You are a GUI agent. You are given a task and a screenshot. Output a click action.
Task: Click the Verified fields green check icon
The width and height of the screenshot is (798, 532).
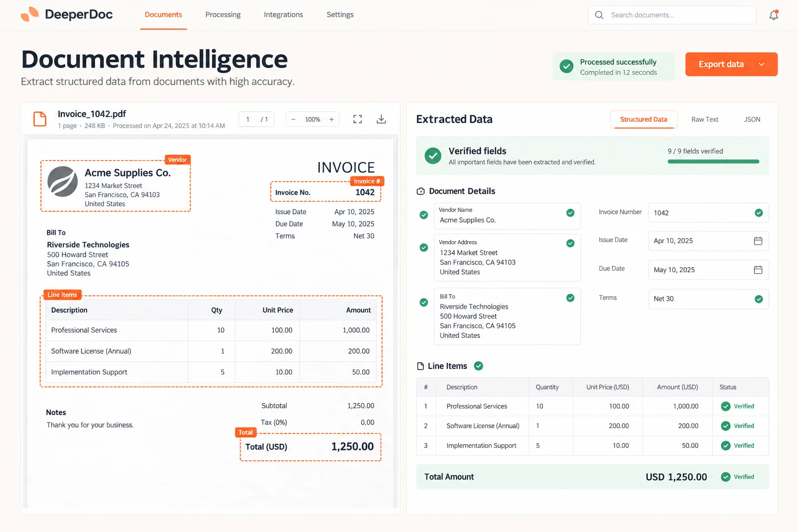pyautogui.click(x=433, y=155)
